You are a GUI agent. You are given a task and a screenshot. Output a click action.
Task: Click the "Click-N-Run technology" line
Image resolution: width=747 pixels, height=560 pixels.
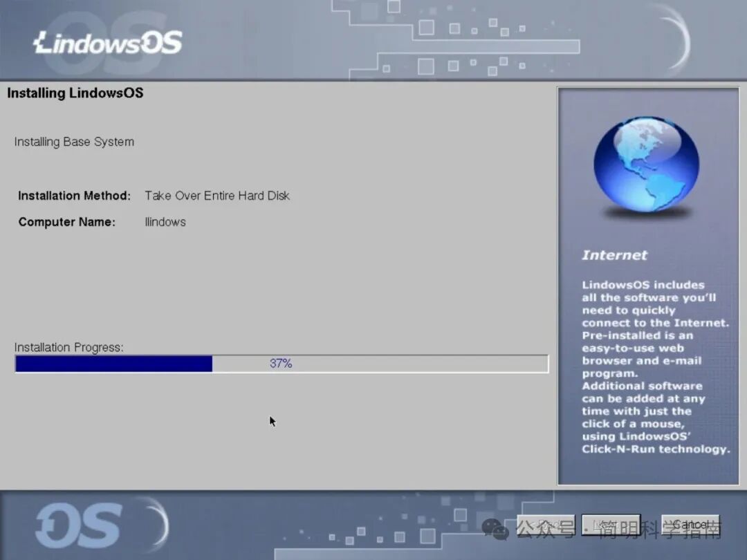[x=656, y=449]
